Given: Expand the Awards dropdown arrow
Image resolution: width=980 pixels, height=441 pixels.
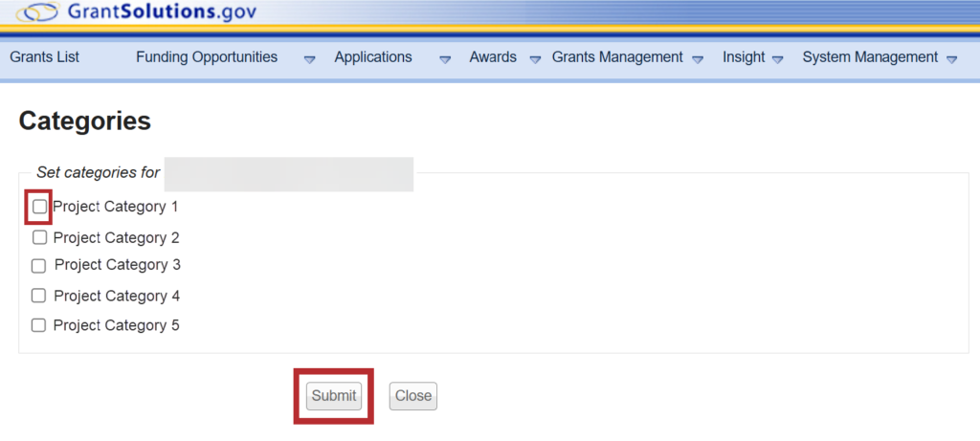Looking at the screenshot, I should [535, 59].
